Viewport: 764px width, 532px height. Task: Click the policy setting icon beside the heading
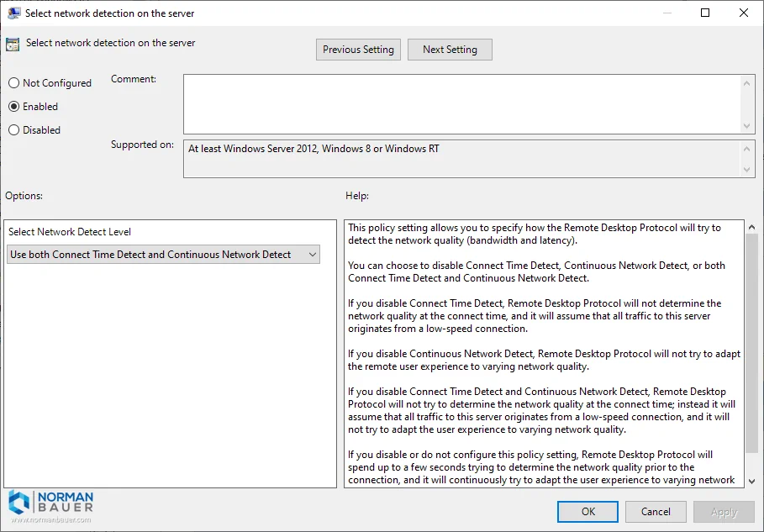pyautogui.click(x=13, y=44)
